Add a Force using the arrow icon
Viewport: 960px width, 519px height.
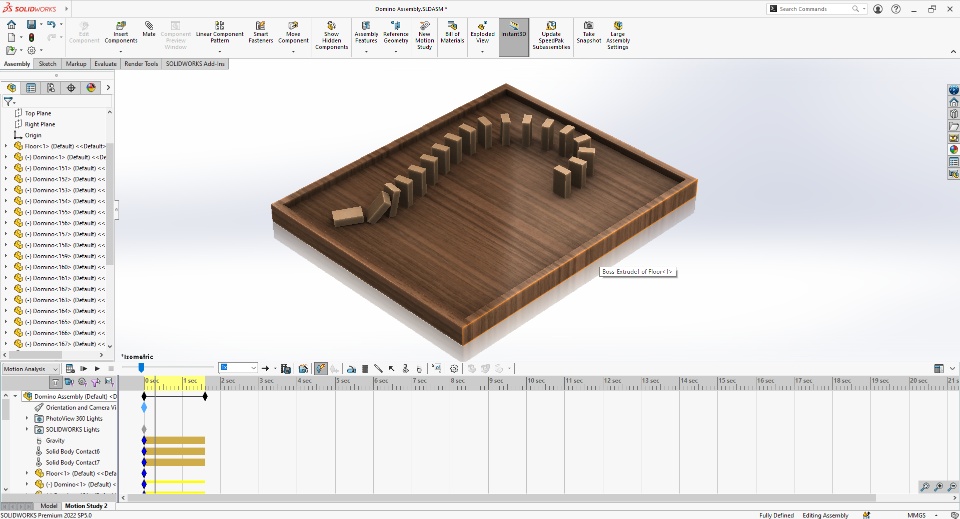click(391, 368)
